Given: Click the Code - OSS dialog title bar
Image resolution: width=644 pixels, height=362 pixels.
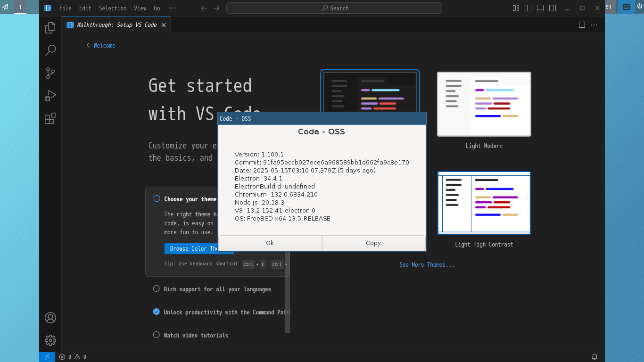Looking at the screenshot, I should (x=322, y=118).
